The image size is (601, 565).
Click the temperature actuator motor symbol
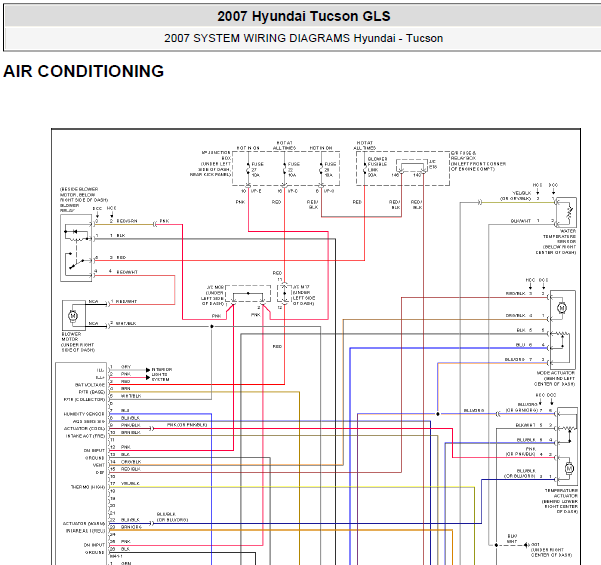pyautogui.click(x=570, y=468)
